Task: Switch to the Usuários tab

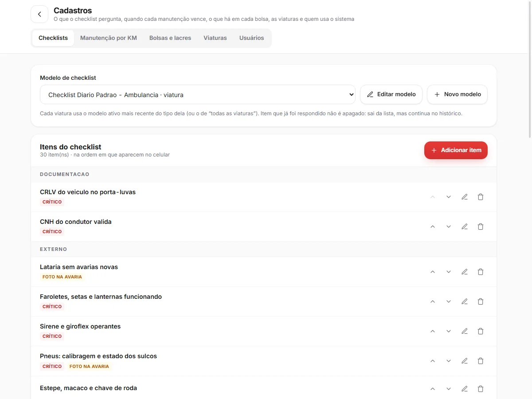Action: coord(252,38)
